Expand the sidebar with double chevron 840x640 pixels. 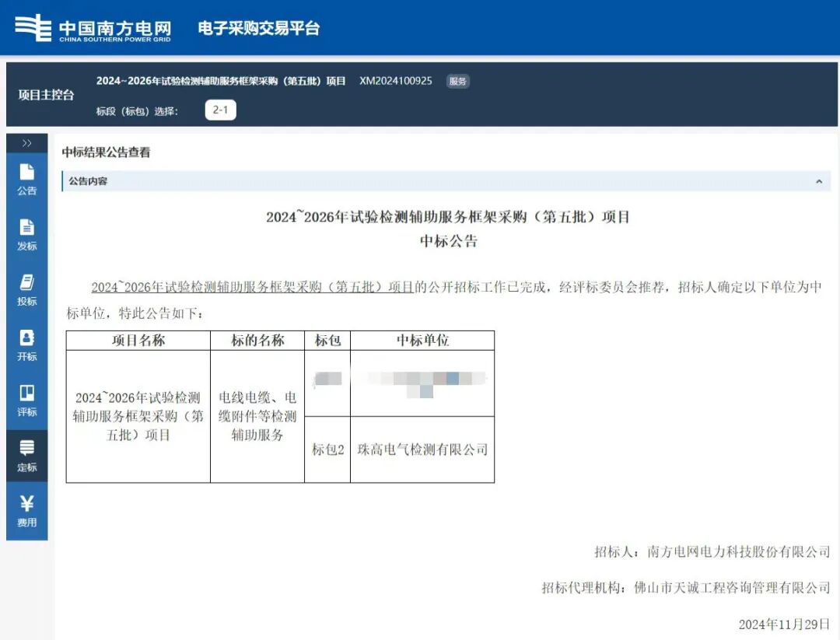26,143
